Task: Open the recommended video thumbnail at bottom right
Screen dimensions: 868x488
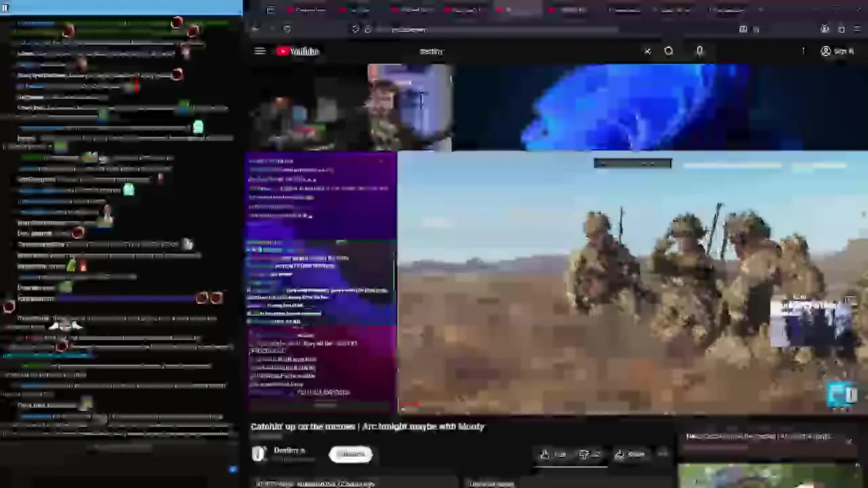Action: (768, 476)
